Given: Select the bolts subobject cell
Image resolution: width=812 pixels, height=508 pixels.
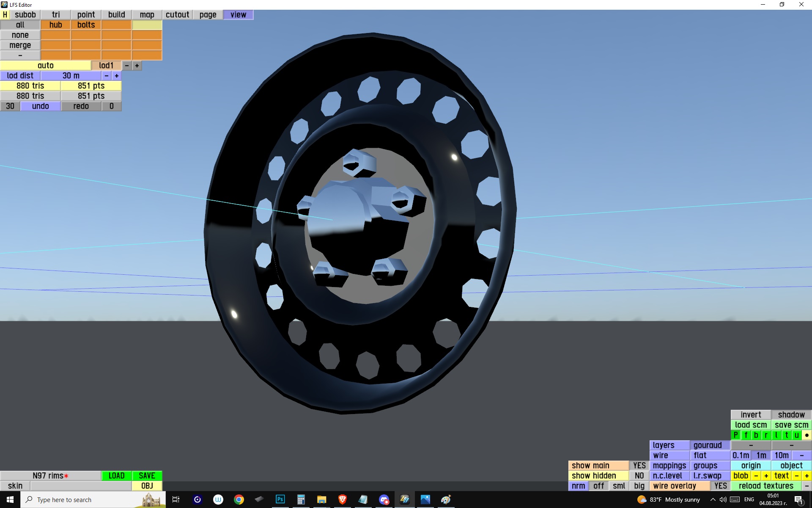Looking at the screenshot, I should 86,25.
